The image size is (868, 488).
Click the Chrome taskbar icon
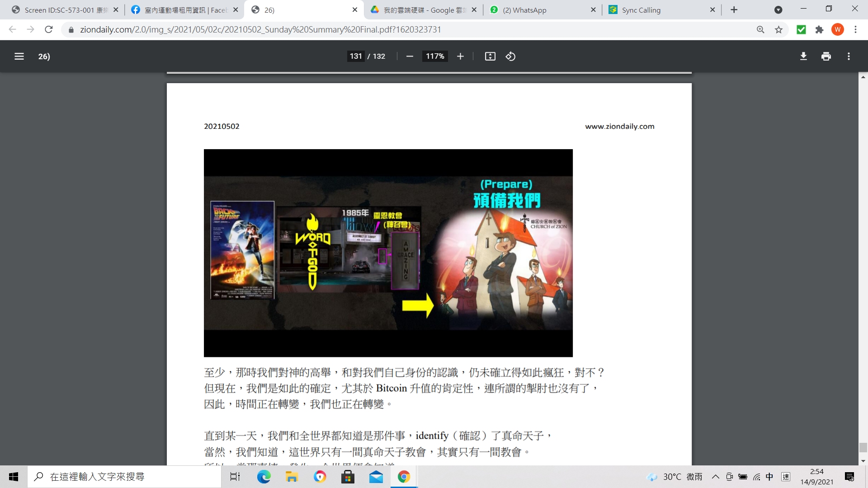pos(404,477)
